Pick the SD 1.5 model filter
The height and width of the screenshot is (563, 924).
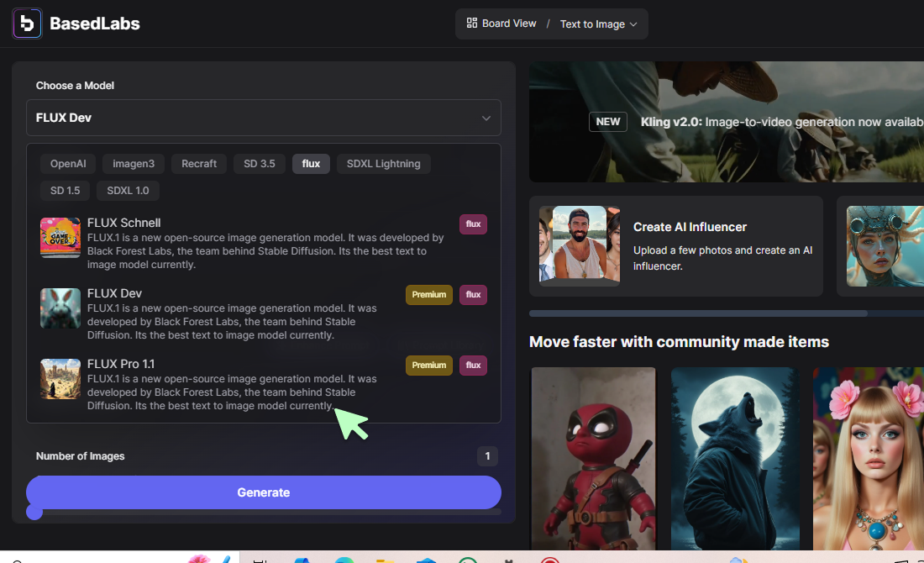click(x=65, y=191)
